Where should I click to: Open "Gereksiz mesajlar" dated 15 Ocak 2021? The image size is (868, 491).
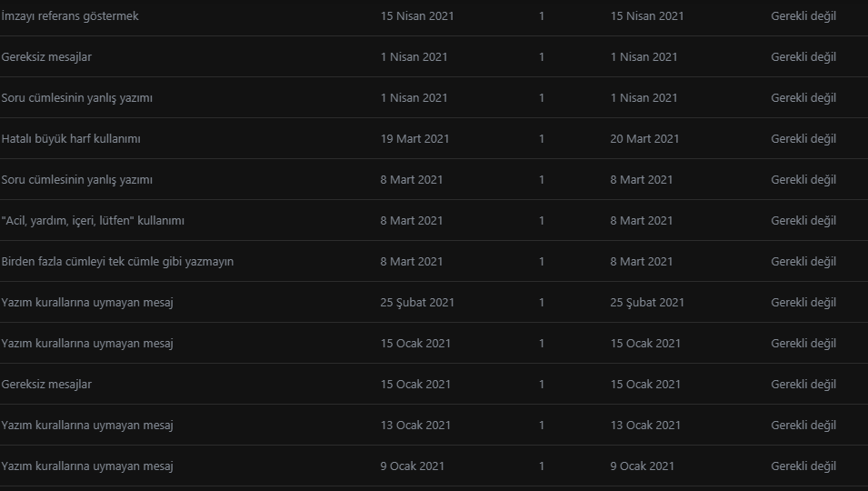(46, 385)
